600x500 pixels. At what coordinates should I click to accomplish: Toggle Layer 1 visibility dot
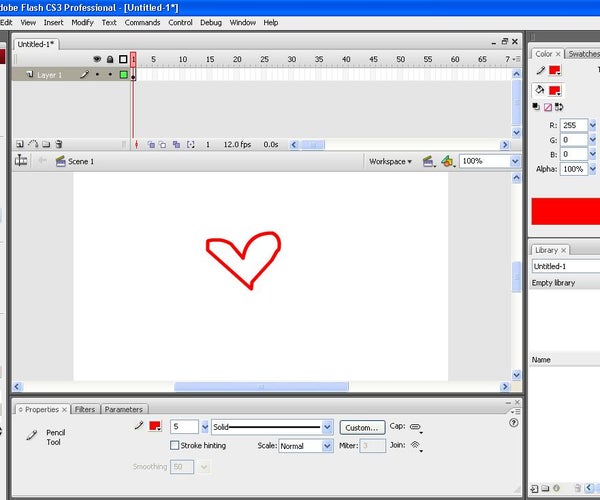[x=97, y=75]
